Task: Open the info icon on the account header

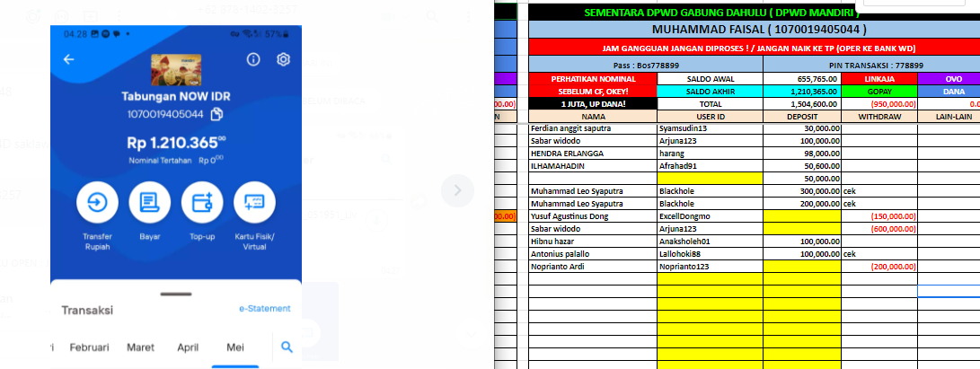Action: point(253,59)
